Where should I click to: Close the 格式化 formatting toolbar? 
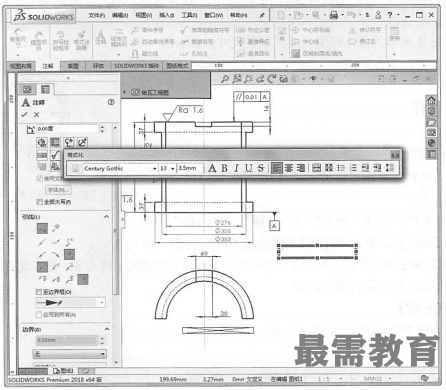coord(395,155)
